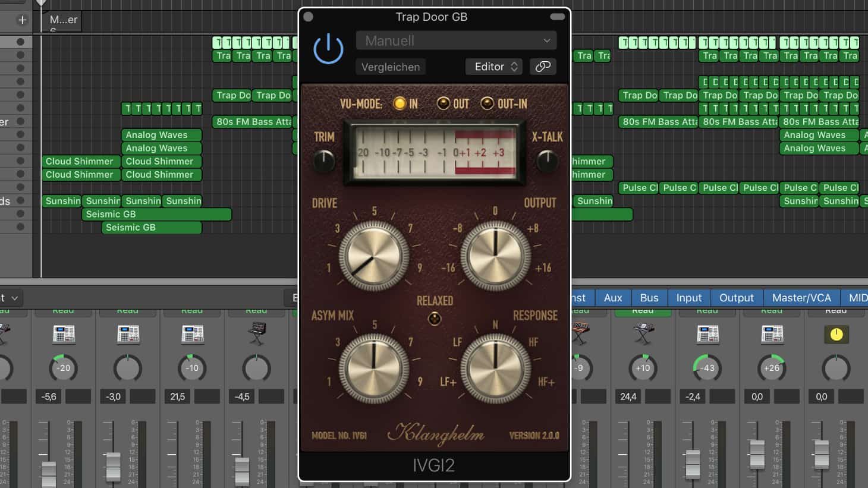The image size is (868, 488).
Task: Click the link (chain) icon in plugin header
Action: [x=543, y=67]
